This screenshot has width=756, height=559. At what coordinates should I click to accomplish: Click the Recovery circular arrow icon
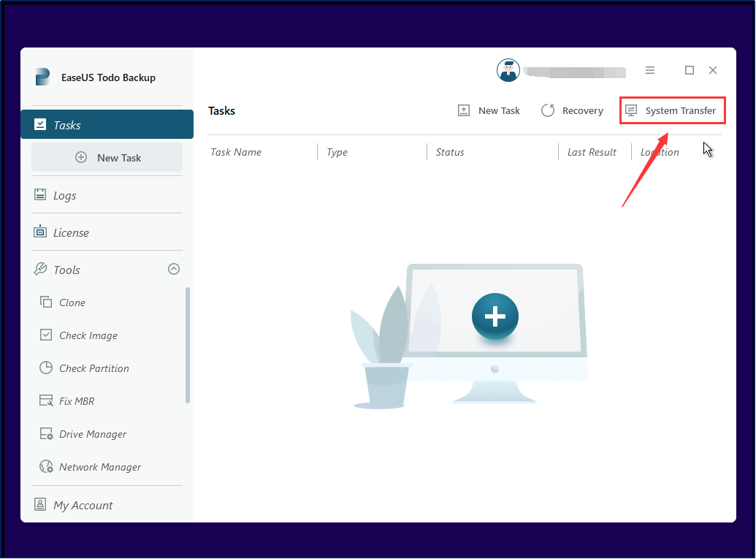point(548,110)
